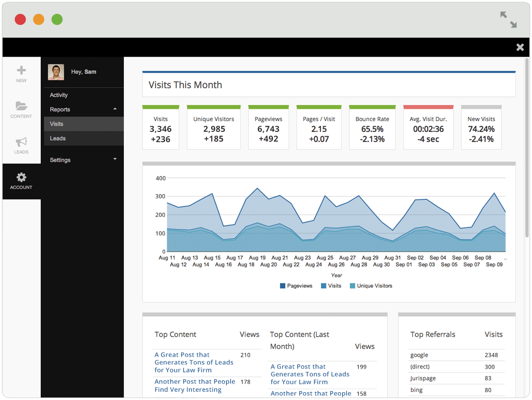Click the page vertical scrollbar
Viewport: 532px width, 400px height.
(x=526, y=148)
